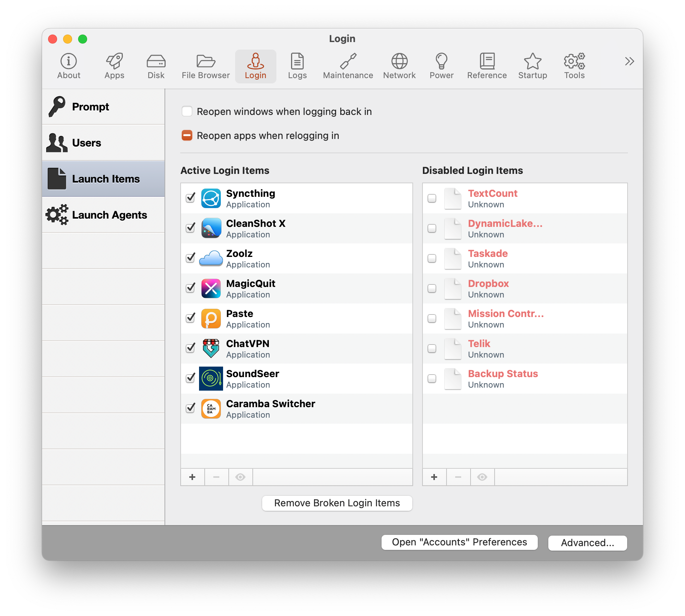685x616 pixels.
Task: Select the Launch Items sidebar item
Action: coord(103,179)
